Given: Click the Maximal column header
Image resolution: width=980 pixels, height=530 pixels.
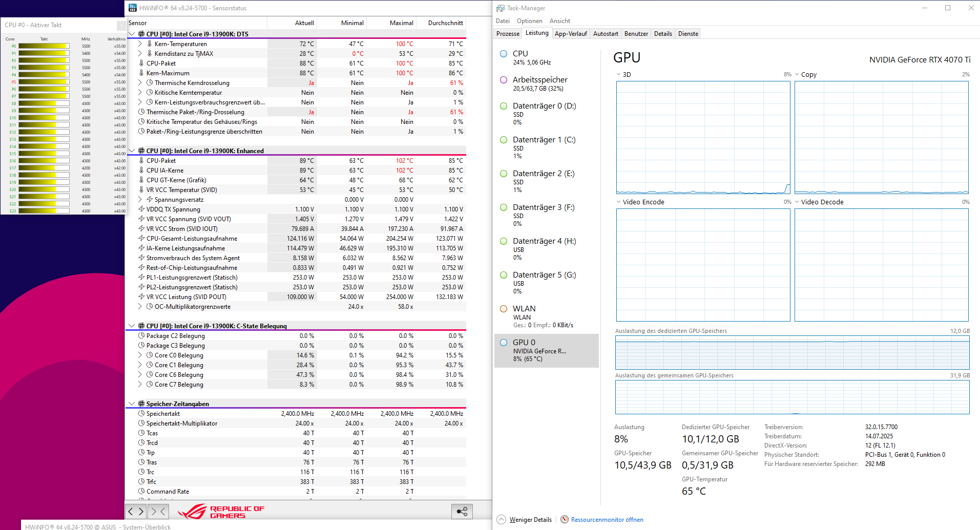Looking at the screenshot, I should coord(392,23).
